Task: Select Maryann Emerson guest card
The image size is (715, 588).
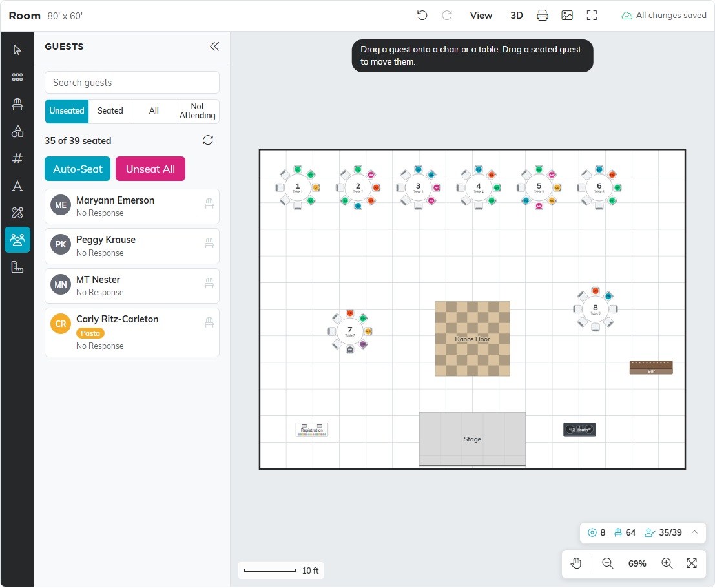Action: [x=132, y=206]
